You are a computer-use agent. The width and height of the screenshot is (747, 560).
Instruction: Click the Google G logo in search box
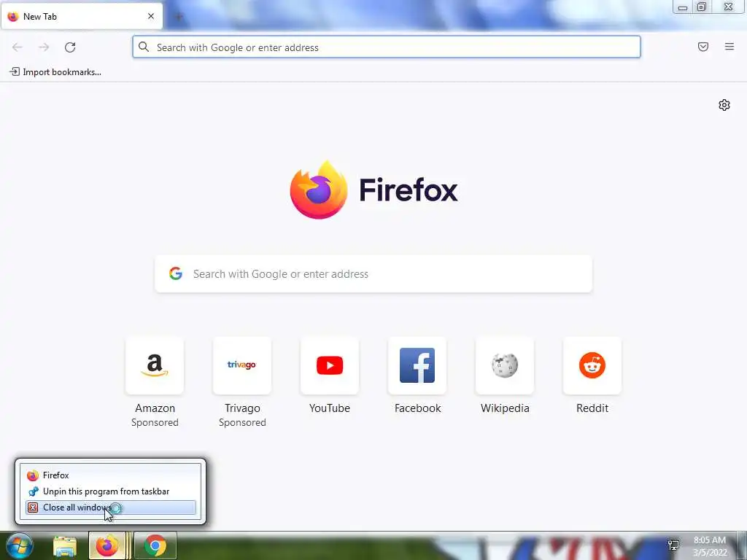176,273
